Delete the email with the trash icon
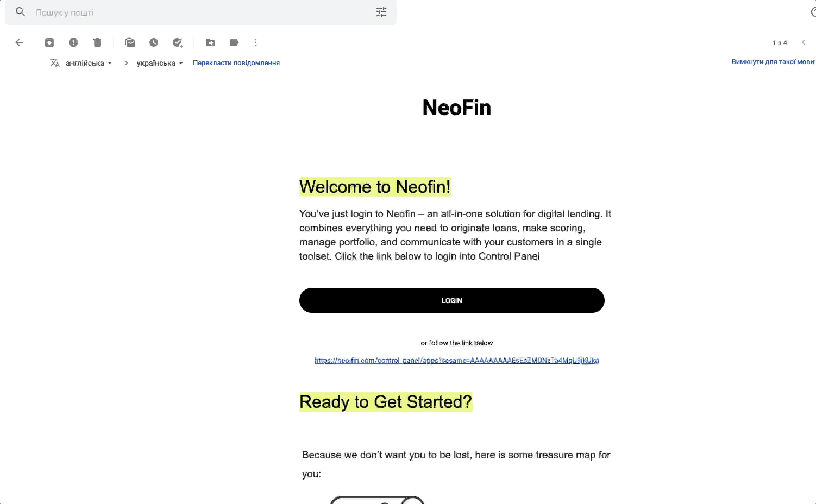The height and width of the screenshot is (504, 816). (97, 42)
